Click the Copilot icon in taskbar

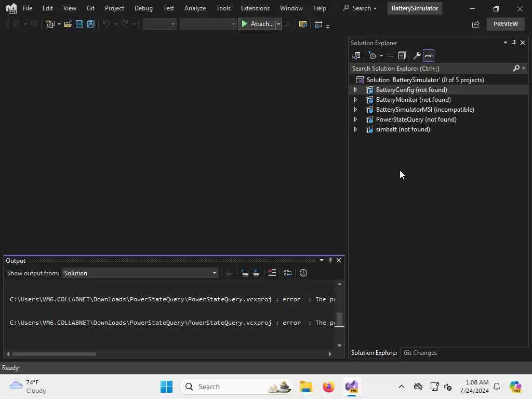tap(515, 387)
